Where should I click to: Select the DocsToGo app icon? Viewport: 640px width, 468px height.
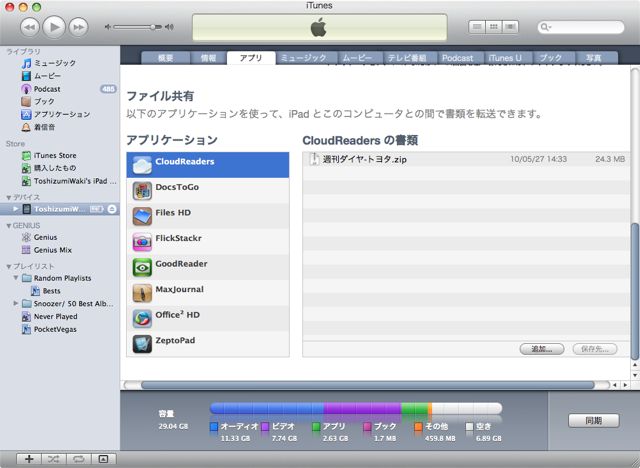pos(142,191)
